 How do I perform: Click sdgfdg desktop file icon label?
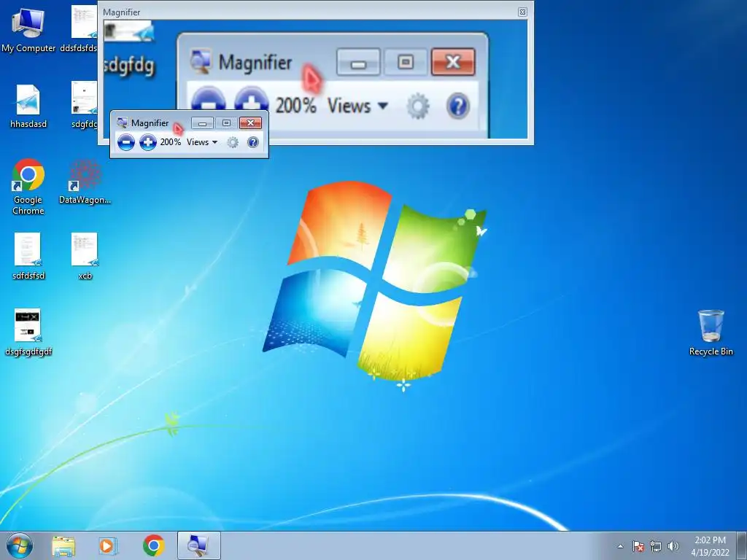[85, 124]
